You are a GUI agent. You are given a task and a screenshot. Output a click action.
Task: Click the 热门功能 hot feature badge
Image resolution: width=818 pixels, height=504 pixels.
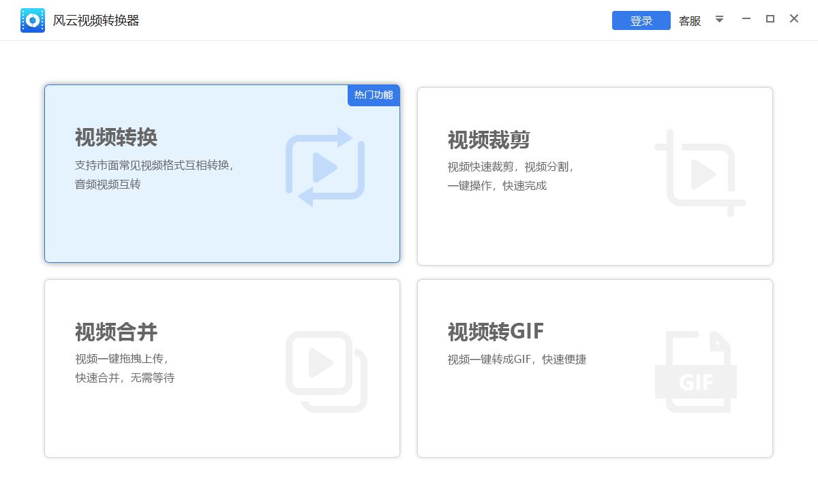[x=373, y=95]
